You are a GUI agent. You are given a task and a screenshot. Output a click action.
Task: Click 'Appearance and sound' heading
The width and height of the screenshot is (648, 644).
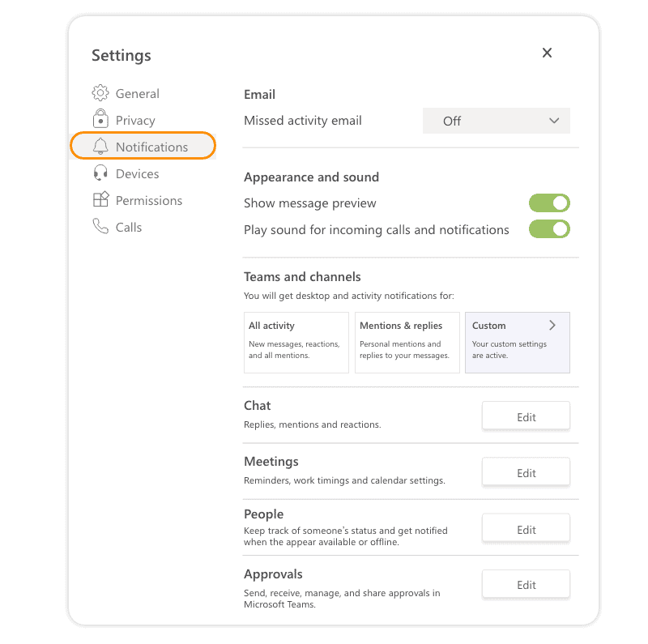[x=311, y=177]
